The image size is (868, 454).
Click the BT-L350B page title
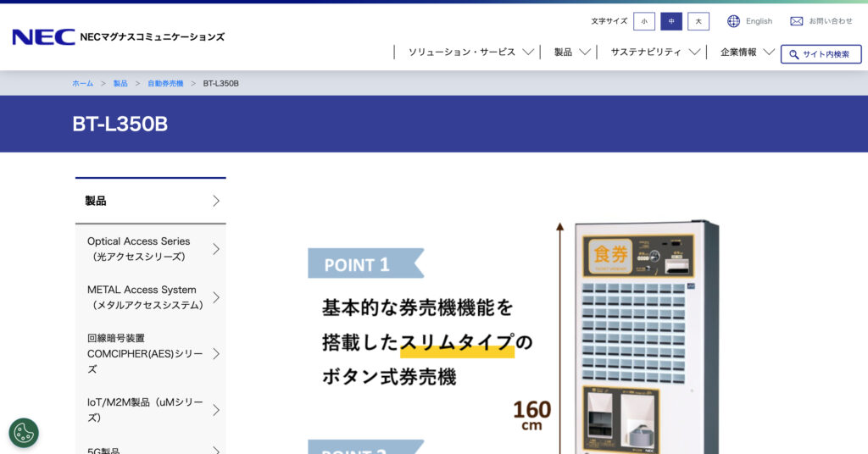point(120,124)
